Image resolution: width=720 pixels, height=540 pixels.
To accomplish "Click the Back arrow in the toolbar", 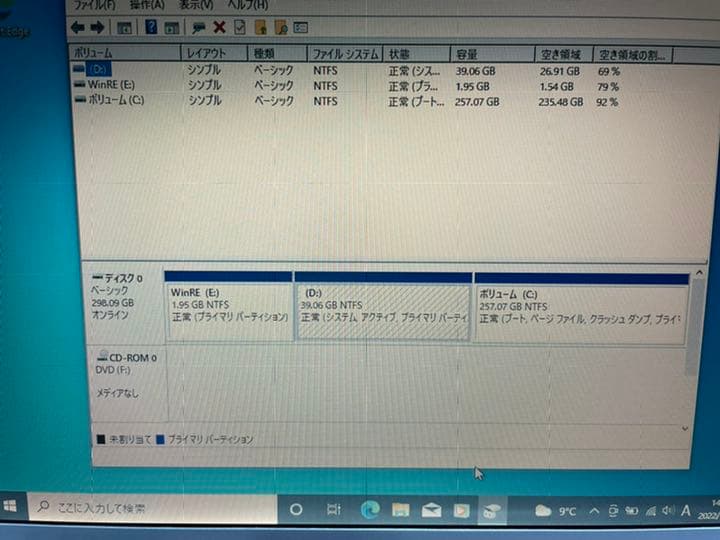I will 78,28.
